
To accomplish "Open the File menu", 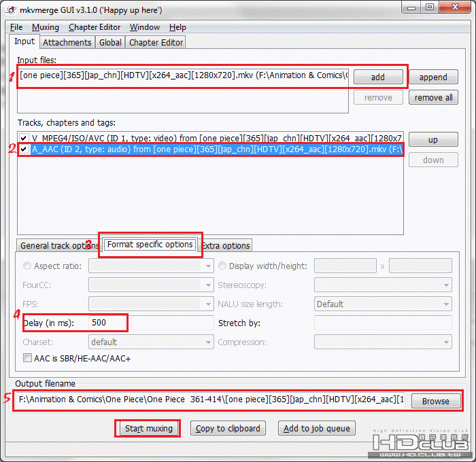I will tap(16, 27).
